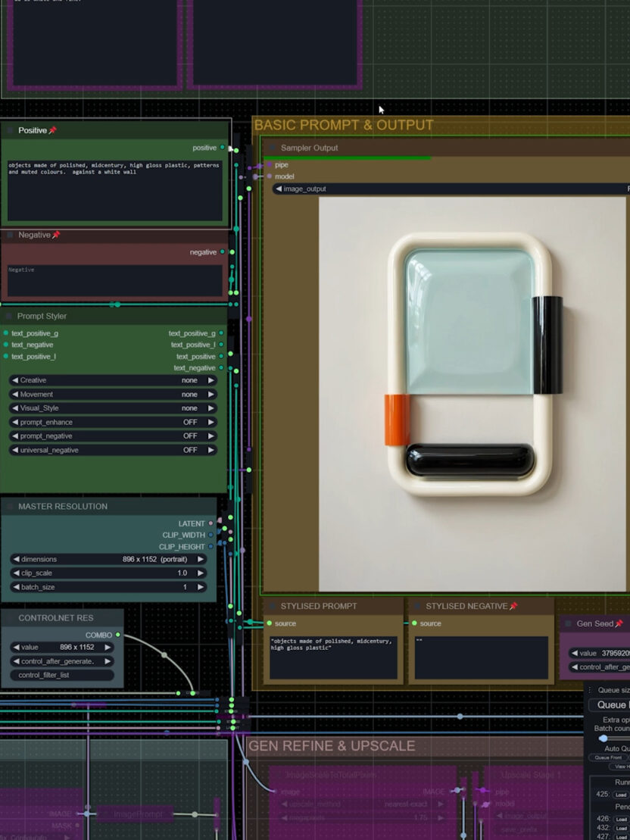Toggle the prompt_negative setting
630x840 pixels.
(113, 436)
